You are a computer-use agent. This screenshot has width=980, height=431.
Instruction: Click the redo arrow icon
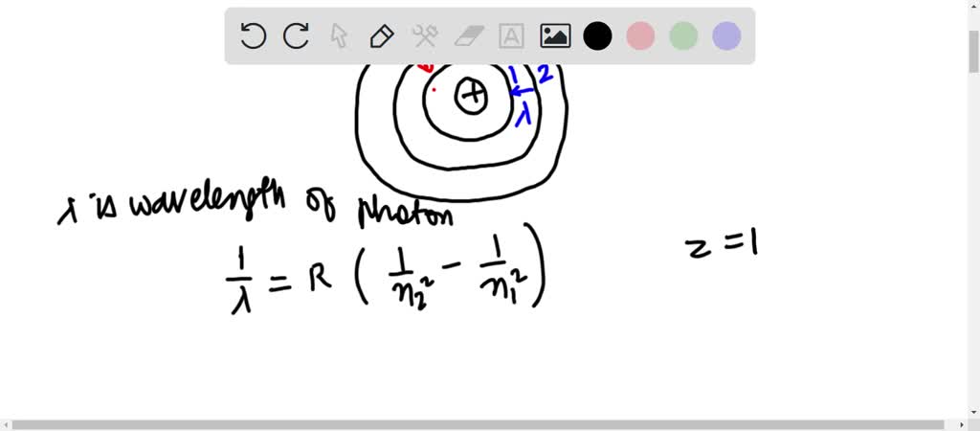point(296,36)
